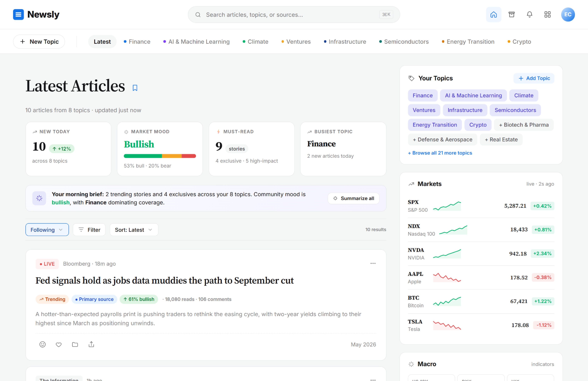Switch to the Ventures topic tab
Screen dimensions: 588x381
(296, 42)
